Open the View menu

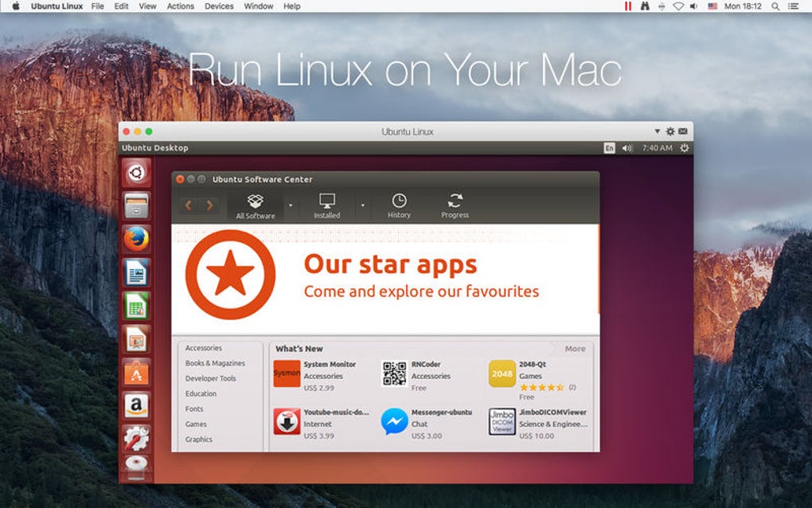pos(147,6)
